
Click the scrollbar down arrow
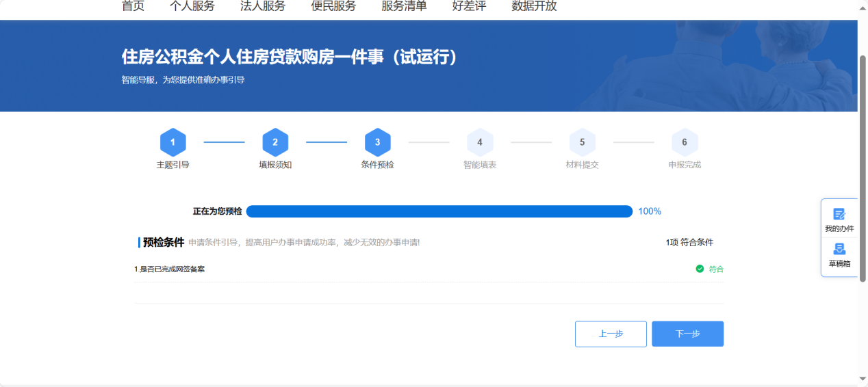pos(863,379)
